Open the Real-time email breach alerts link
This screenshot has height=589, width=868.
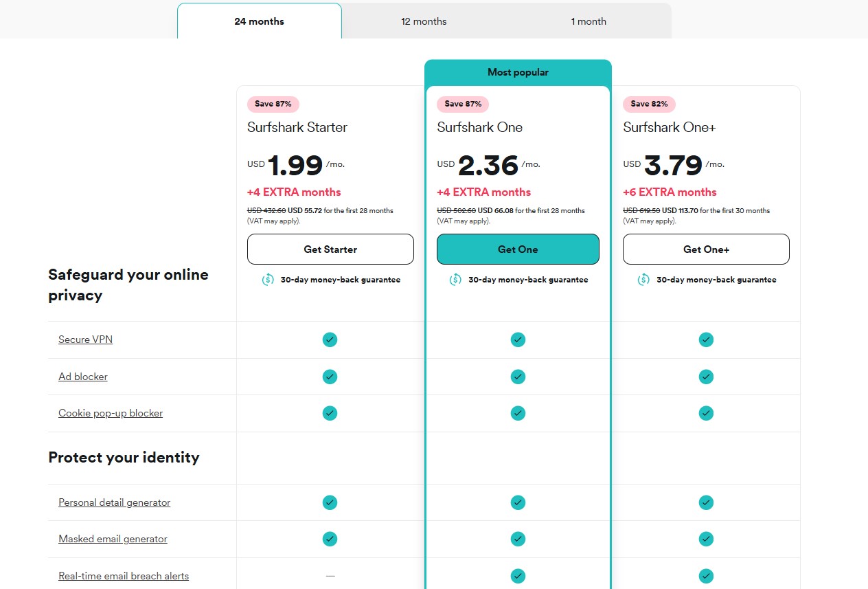coord(124,576)
